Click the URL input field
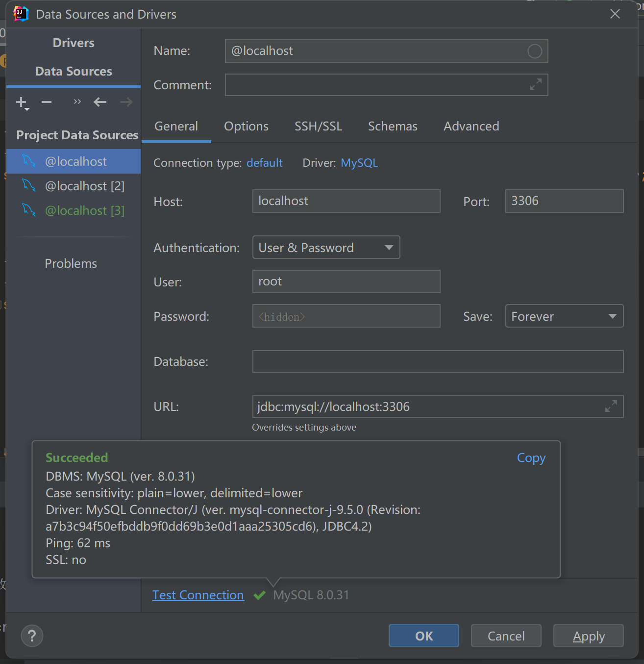 tap(438, 407)
